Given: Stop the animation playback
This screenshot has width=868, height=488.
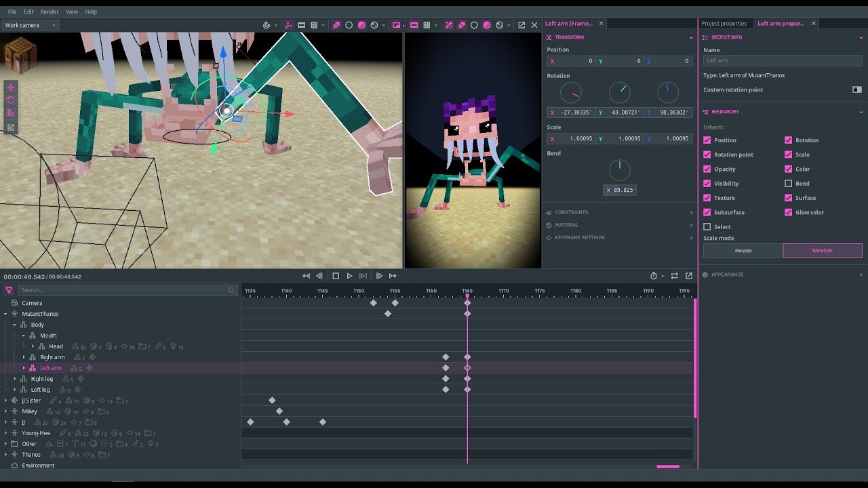Looking at the screenshot, I should click(x=336, y=276).
